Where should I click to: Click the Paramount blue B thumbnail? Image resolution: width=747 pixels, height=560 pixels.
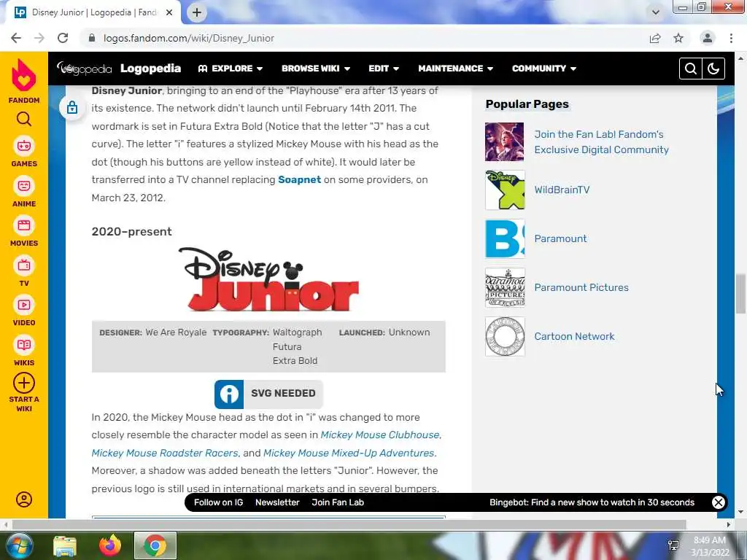pyautogui.click(x=505, y=238)
